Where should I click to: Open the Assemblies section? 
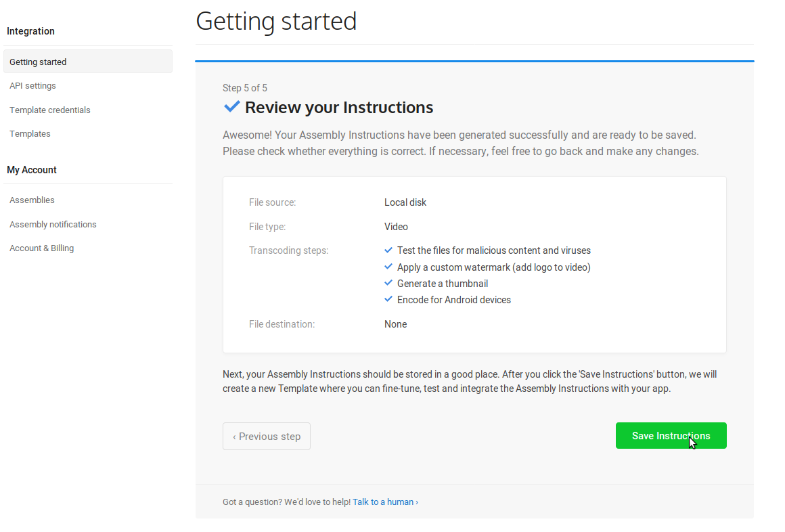[x=32, y=200]
